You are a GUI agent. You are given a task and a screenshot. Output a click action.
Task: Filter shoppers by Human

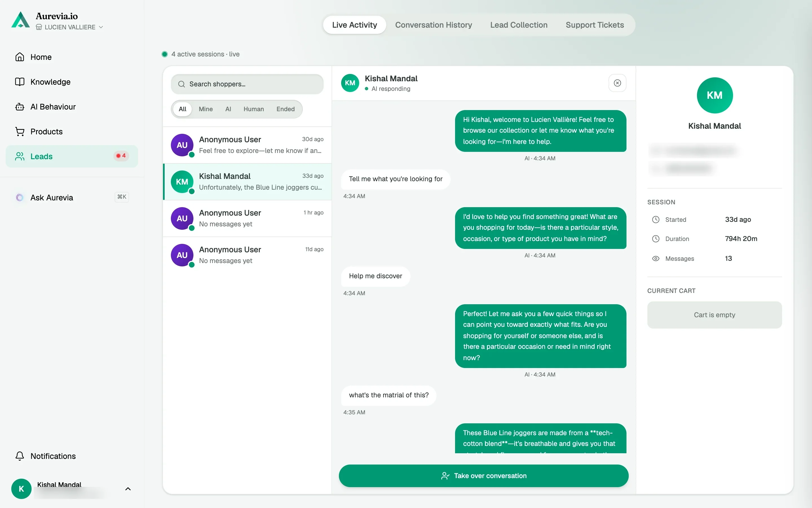[254, 109]
